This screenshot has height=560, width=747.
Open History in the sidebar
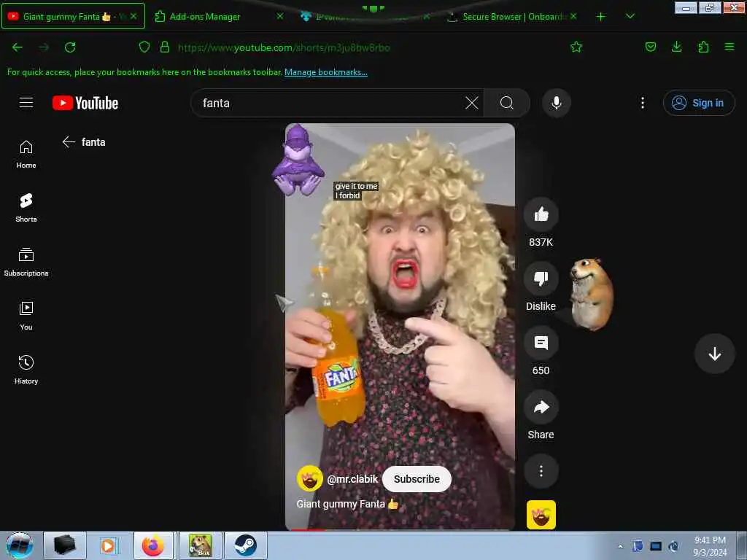(x=26, y=370)
